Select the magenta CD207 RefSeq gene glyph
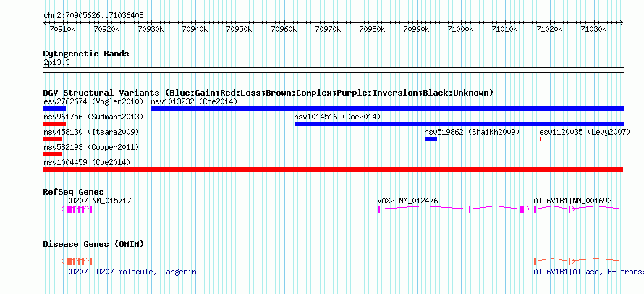This screenshot has height=294, width=644. (x=77, y=209)
